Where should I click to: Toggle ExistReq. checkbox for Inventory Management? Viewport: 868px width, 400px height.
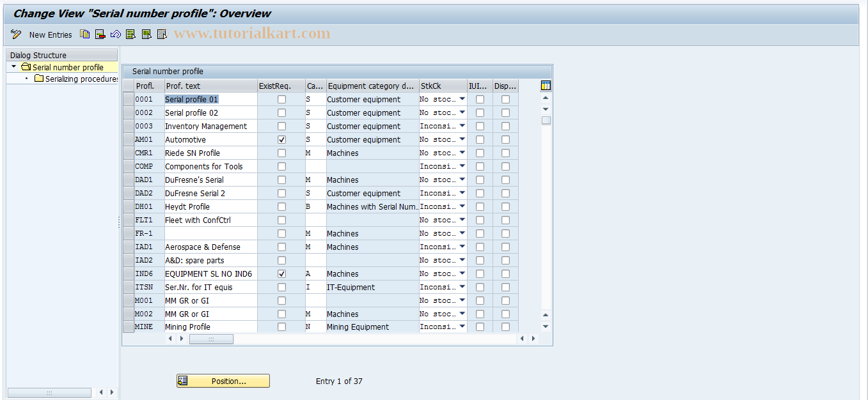[281, 126]
